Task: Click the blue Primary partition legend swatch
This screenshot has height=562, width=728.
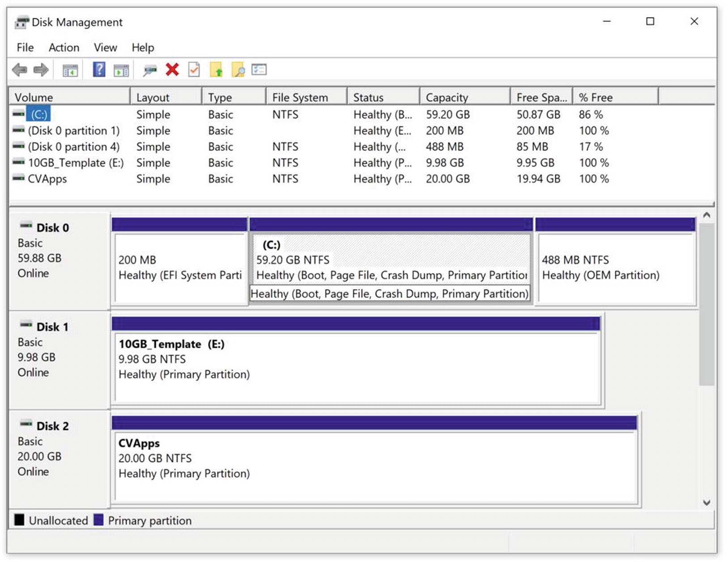Action: (x=98, y=519)
